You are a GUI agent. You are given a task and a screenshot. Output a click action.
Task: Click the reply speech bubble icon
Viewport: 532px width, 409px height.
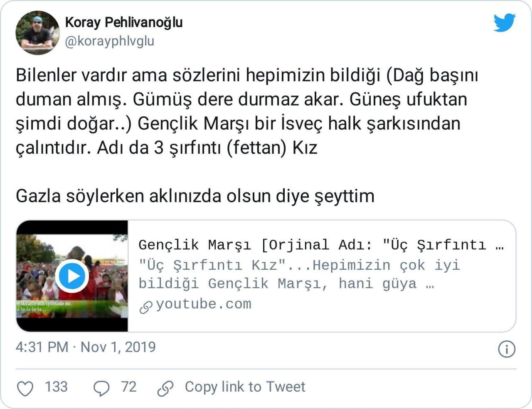tap(101, 388)
